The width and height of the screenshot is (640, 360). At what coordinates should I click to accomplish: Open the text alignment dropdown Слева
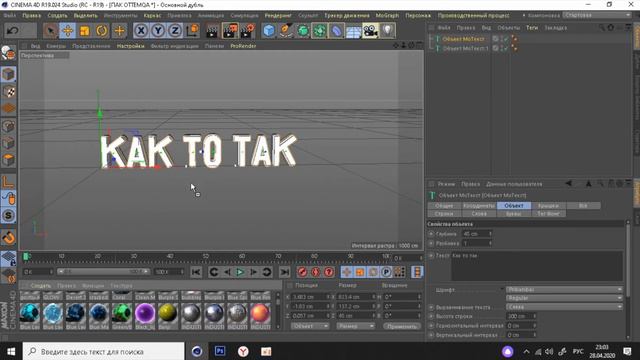[564, 307]
